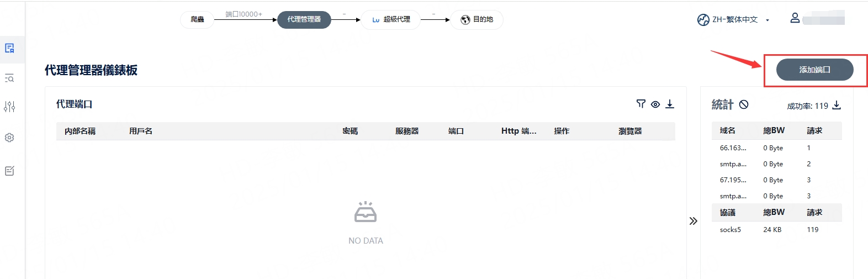Open the sliders adjustment icon in sidebar
Viewport: 868px width, 279px height.
[x=9, y=107]
